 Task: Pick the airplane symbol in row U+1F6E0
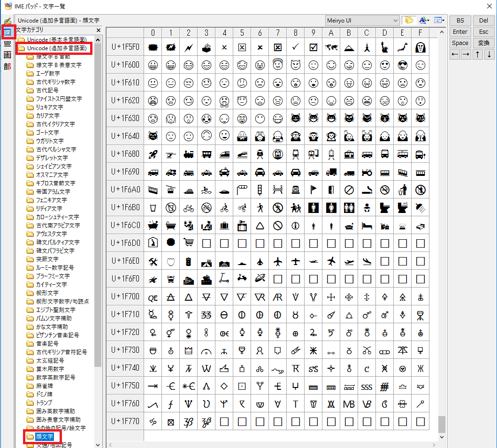(278, 261)
